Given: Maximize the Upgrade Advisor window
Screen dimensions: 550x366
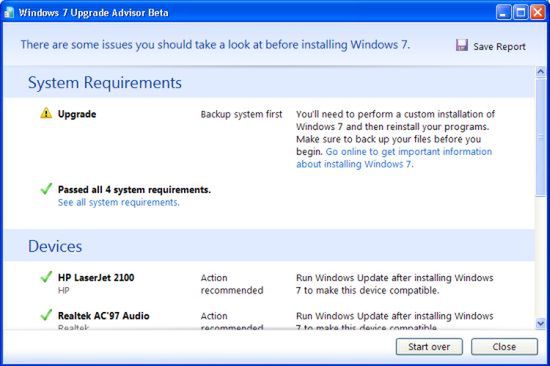Looking at the screenshot, I should [x=521, y=13].
